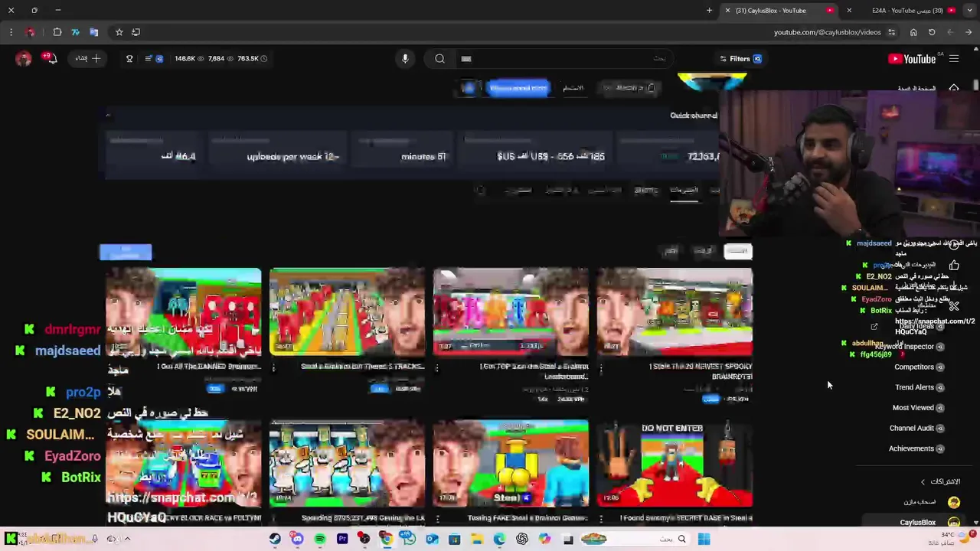
Task: Go to the YouTube logo home
Action: coord(912,59)
